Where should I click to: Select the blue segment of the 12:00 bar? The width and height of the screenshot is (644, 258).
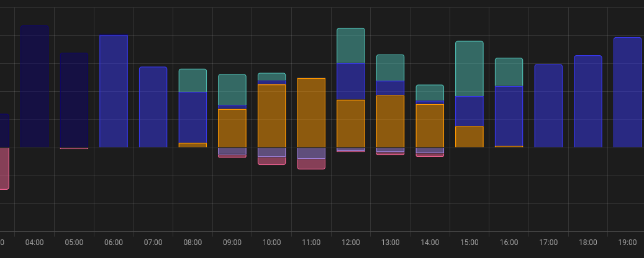point(351,81)
